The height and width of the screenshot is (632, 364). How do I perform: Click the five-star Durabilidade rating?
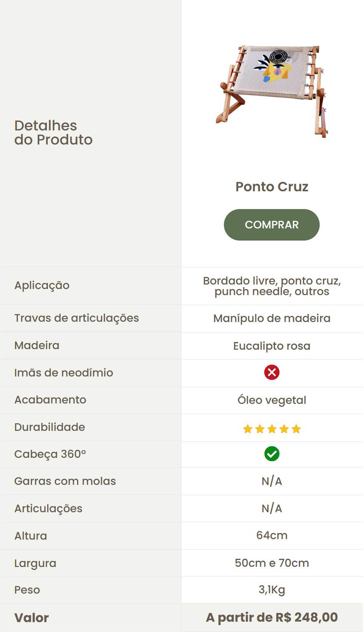point(272,429)
